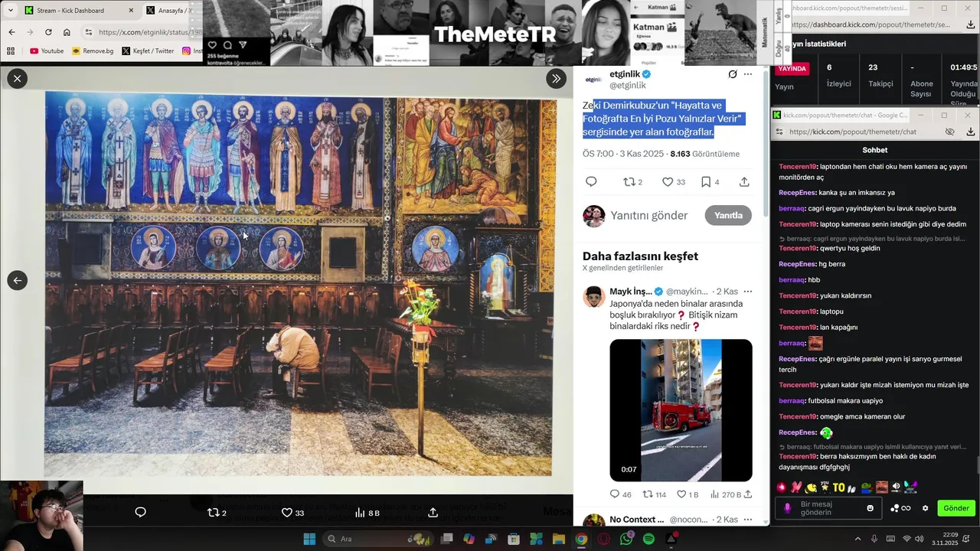Open the volume control in system tray
The image size is (980, 551).
919,539
